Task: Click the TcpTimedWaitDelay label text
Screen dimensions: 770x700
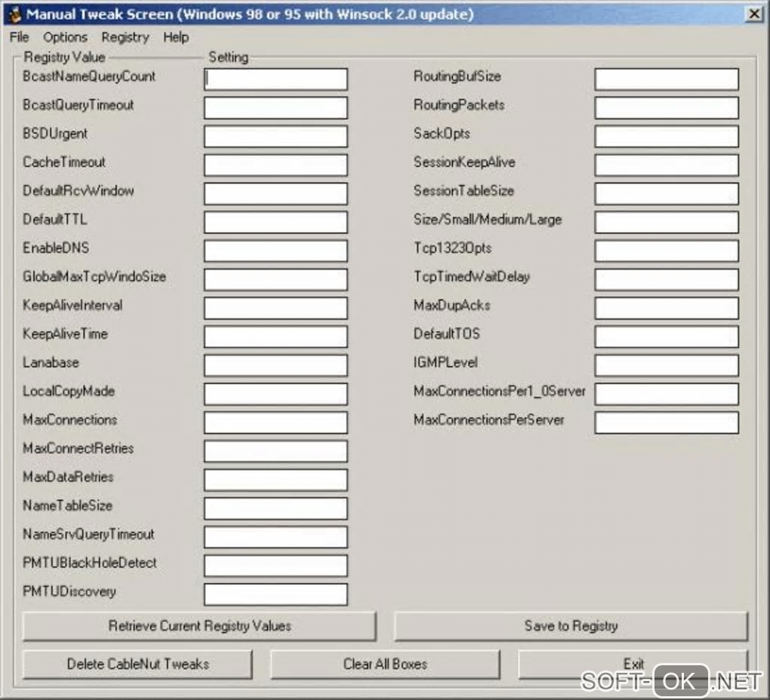Action: click(471, 277)
